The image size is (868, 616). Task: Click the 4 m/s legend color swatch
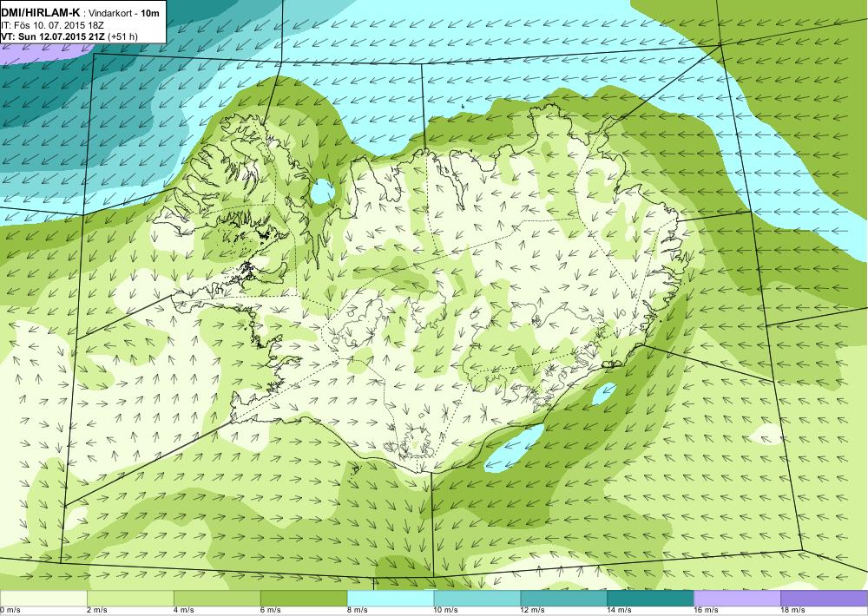(217, 598)
